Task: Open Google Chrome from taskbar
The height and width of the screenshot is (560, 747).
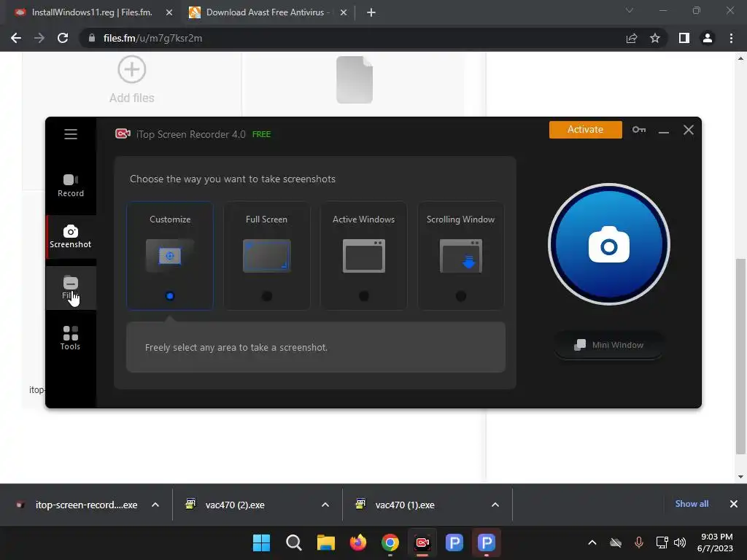Action: 390,542
